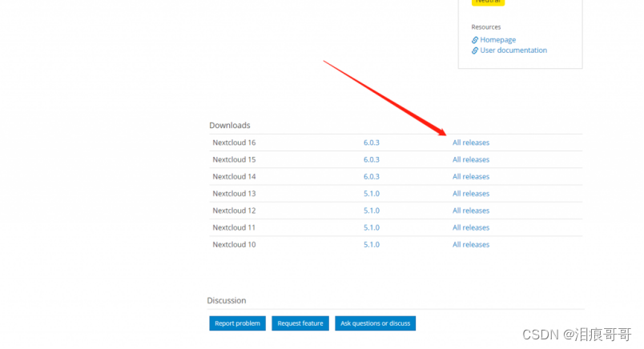
Task: Open All releases for Nextcloud 15
Action: (x=471, y=159)
